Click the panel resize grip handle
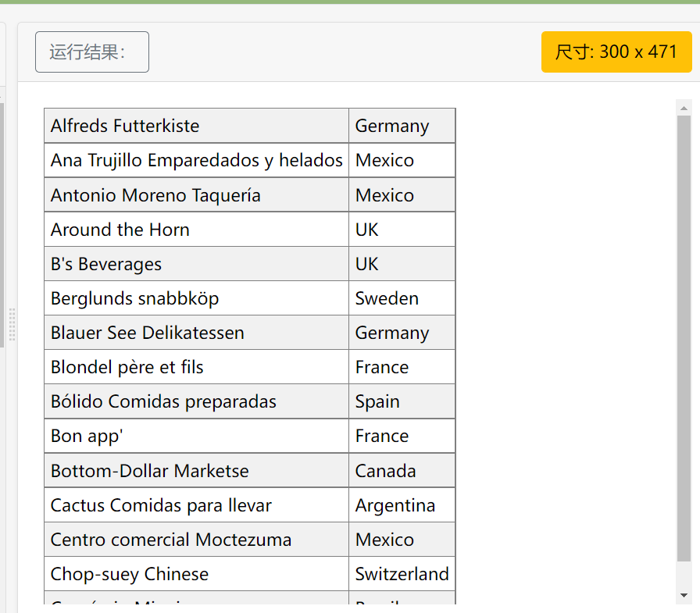The image size is (700, 613). click(x=12, y=325)
